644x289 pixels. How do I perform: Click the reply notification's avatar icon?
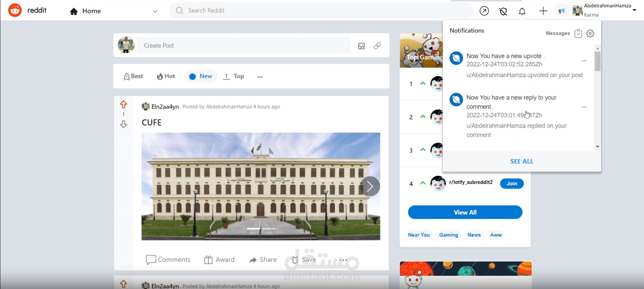pos(456,100)
